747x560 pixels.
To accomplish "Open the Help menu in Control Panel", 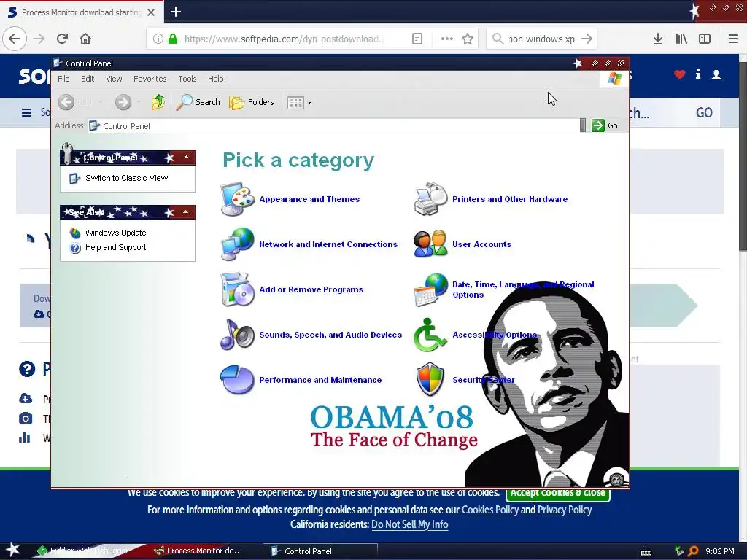I will click(215, 79).
